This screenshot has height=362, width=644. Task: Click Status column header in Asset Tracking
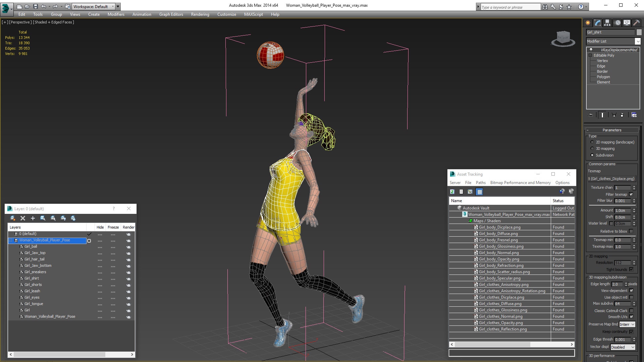click(x=562, y=201)
